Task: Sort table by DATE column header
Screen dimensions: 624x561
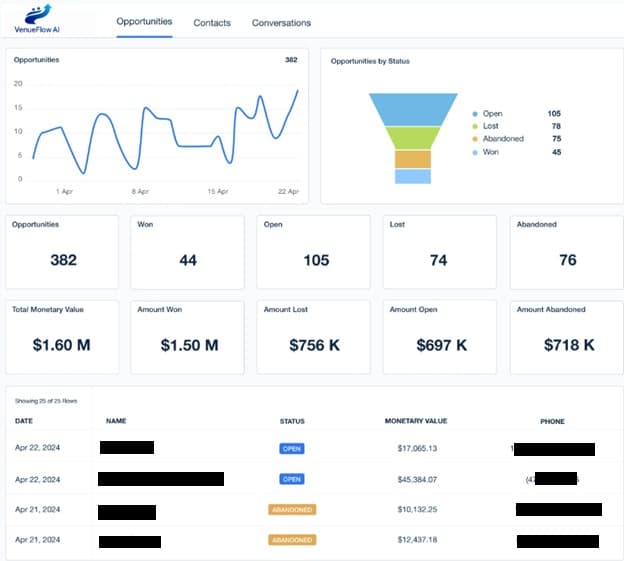Action: (24, 421)
